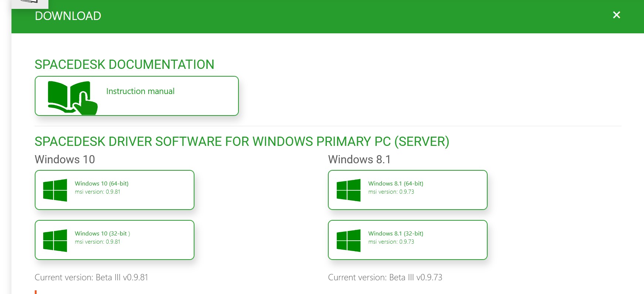Viewport: 644px width, 294px height.
Task: Download the Windows 8.1 (64-bit) driver
Action: (396, 184)
